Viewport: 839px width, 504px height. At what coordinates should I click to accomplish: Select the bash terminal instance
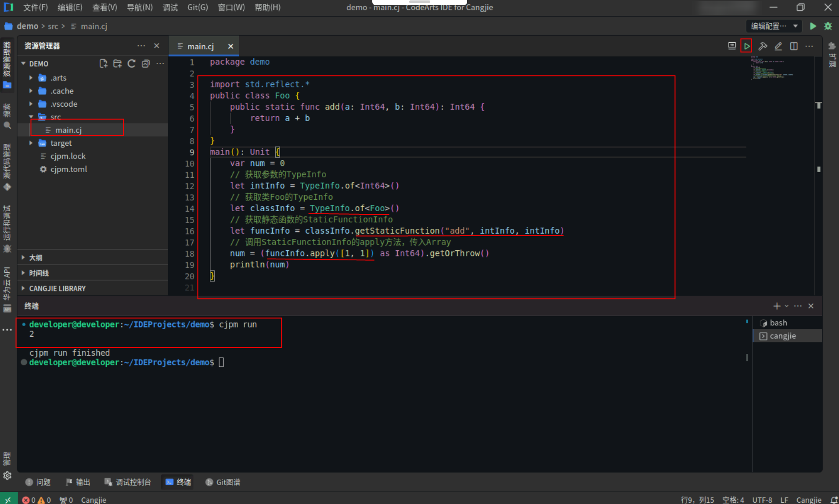(787, 323)
